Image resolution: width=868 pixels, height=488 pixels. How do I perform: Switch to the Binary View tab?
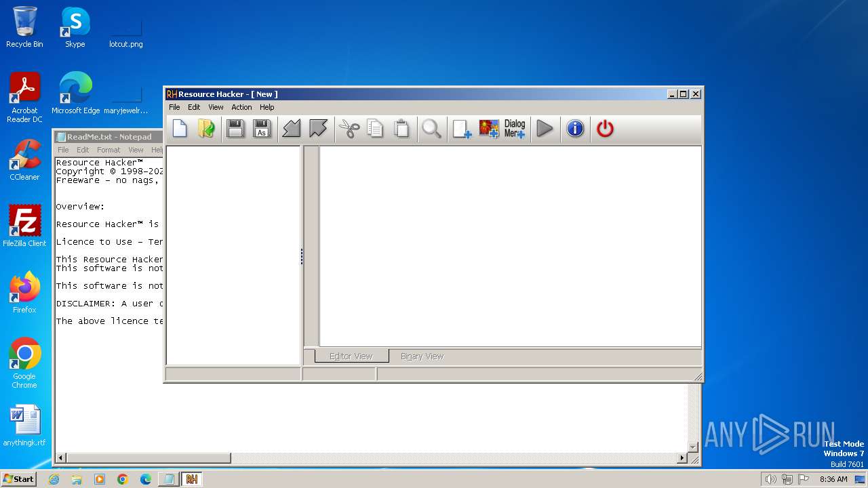(x=422, y=356)
